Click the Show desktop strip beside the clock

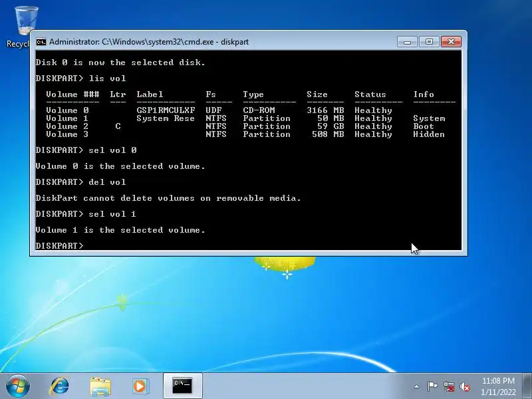point(527,386)
